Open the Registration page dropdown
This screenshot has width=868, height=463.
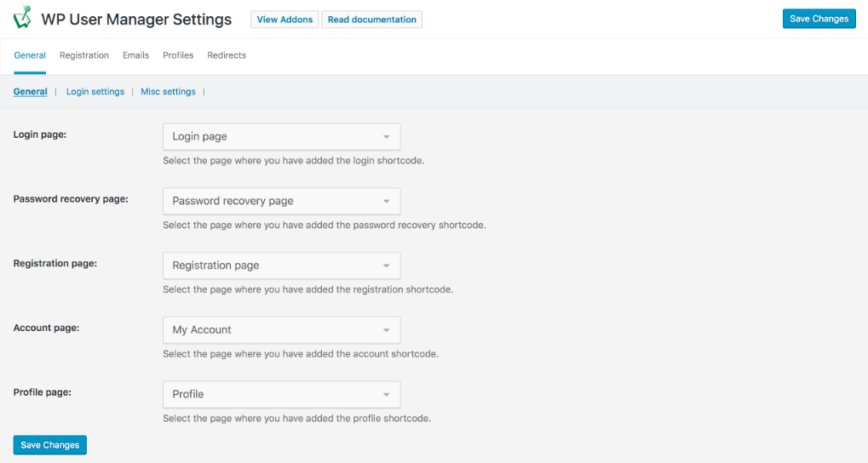[281, 266]
